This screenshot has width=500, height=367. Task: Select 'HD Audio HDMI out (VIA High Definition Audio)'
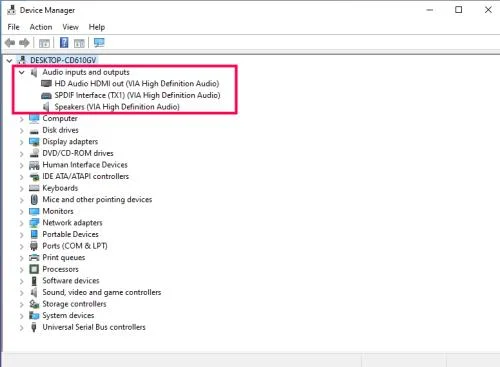[x=137, y=84]
